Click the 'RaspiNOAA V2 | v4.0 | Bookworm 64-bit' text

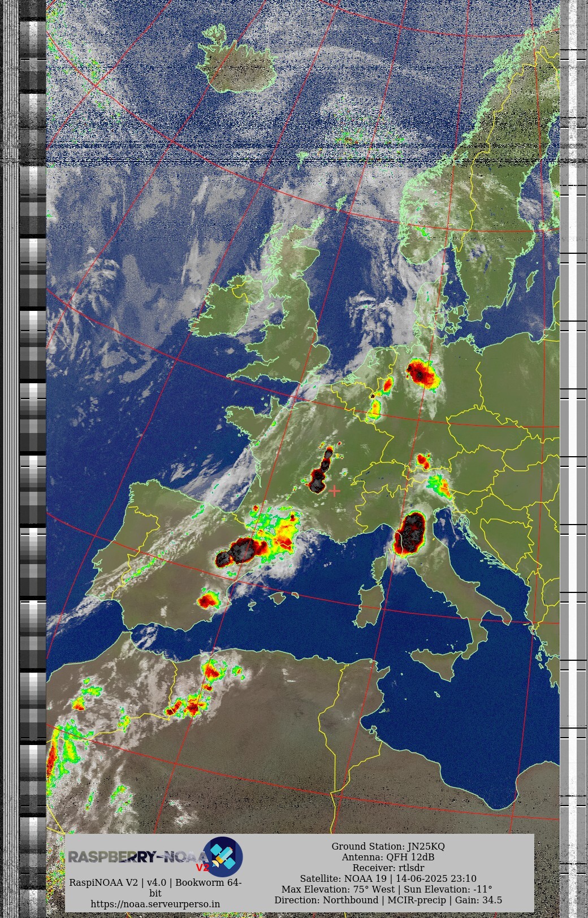point(155,887)
